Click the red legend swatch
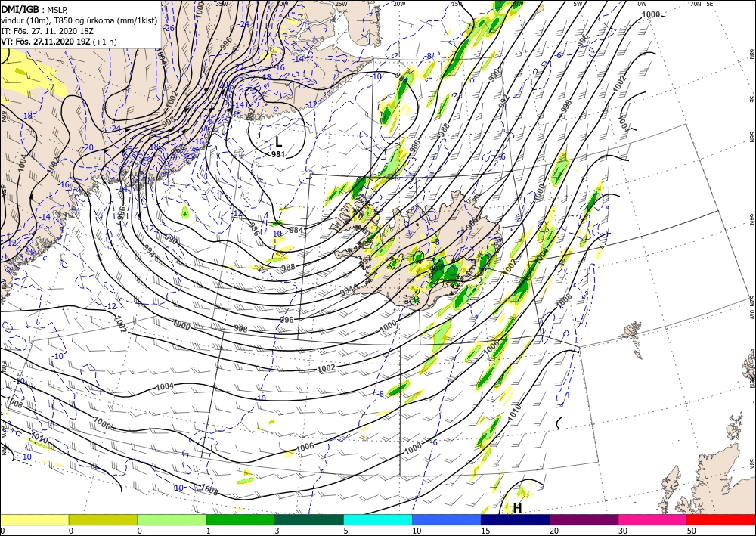 pos(721,519)
